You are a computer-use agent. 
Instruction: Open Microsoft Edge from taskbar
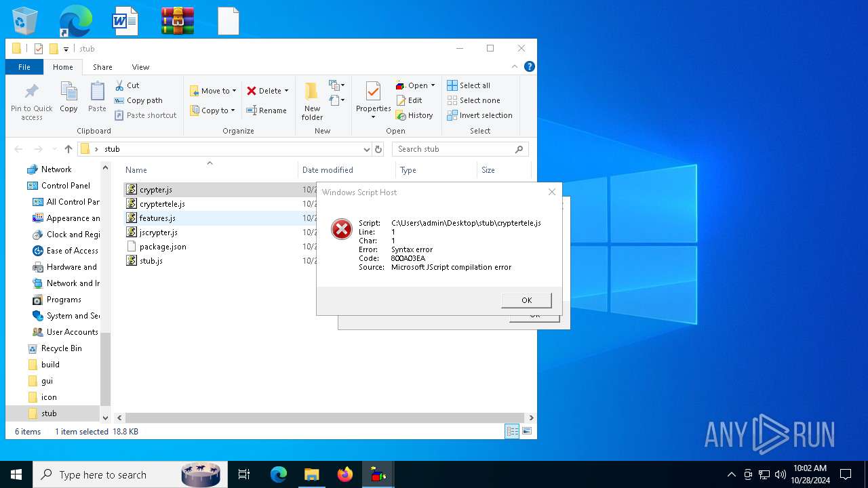[279, 474]
